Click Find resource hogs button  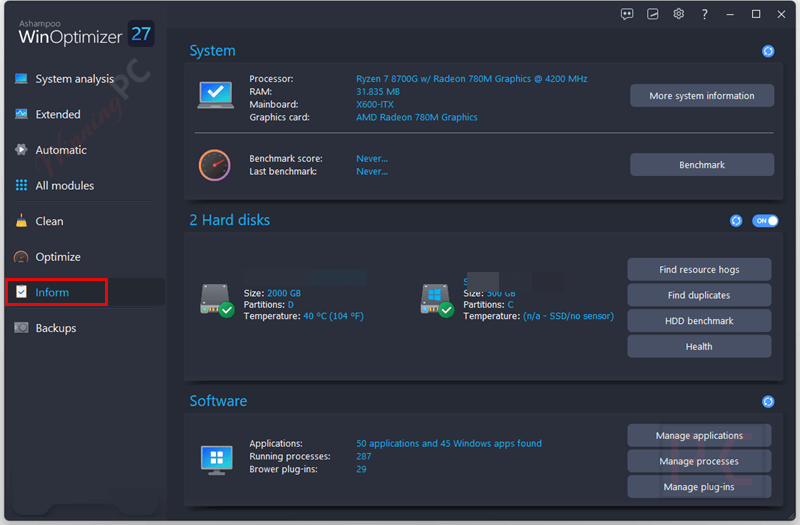[699, 269]
